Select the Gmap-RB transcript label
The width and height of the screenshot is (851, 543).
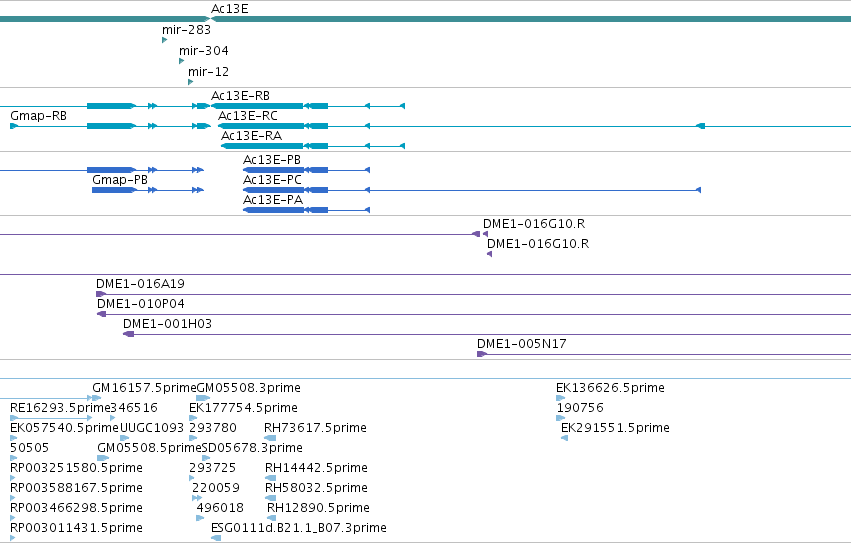(39, 116)
